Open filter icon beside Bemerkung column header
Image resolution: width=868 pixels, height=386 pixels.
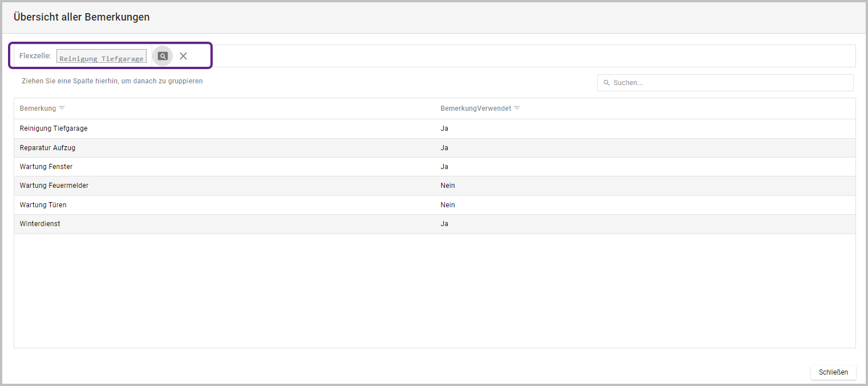point(62,108)
